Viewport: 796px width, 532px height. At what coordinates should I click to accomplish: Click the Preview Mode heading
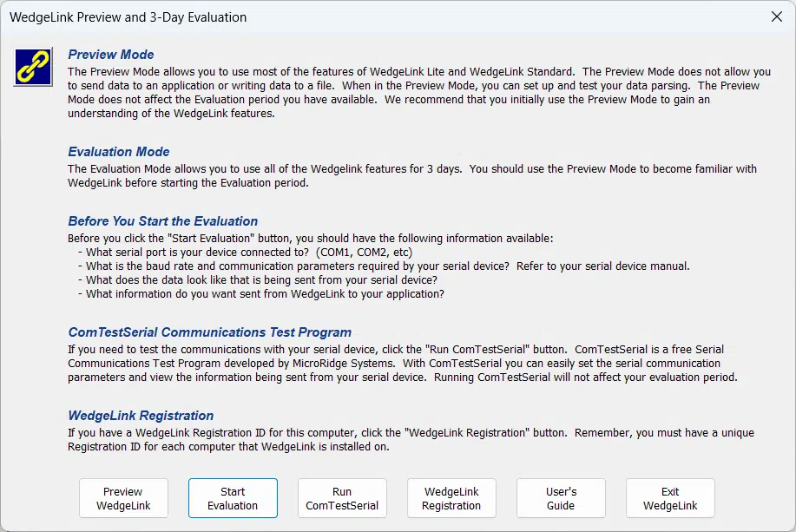110,55
